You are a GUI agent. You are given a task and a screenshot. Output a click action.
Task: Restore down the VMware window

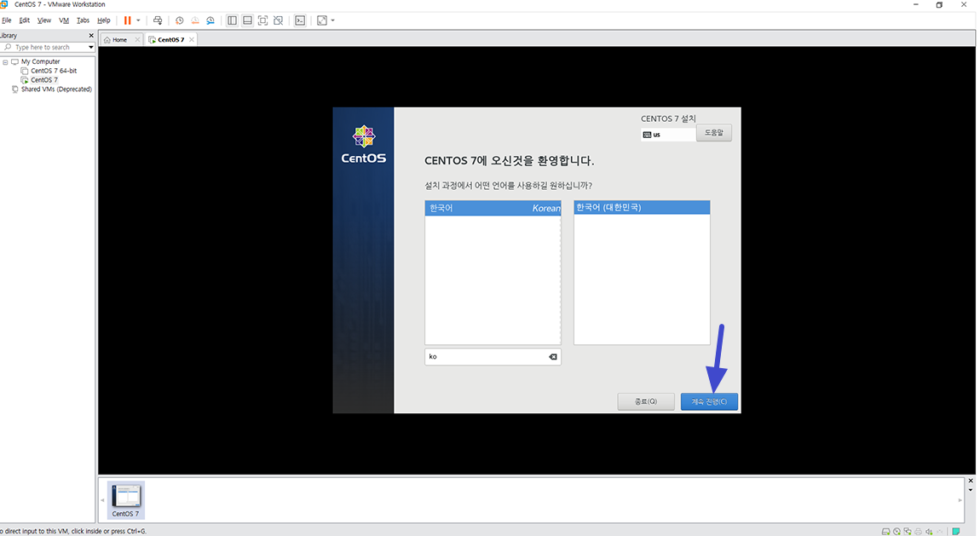pos(939,5)
